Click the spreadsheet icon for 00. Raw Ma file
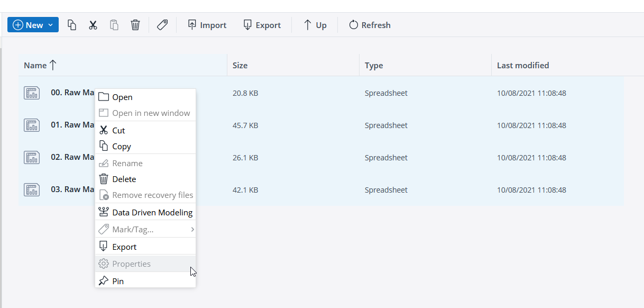The height and width of the screenshot is (308, 644). [32, 93]
